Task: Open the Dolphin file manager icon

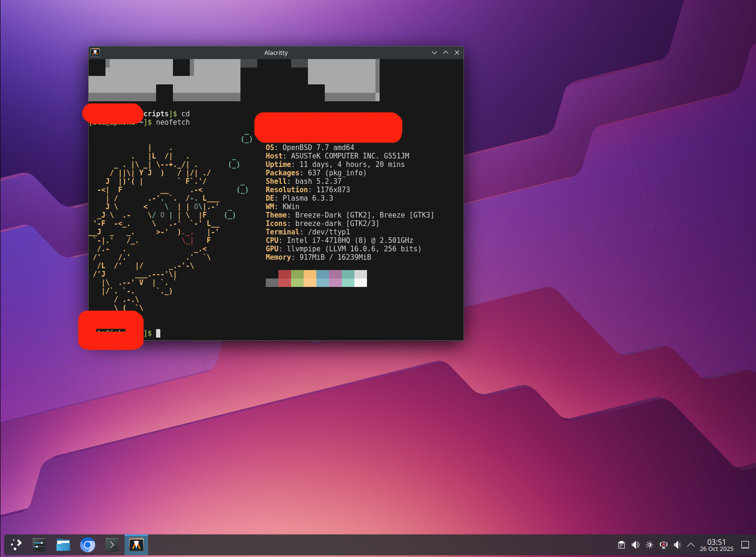Action: (63, 544)
